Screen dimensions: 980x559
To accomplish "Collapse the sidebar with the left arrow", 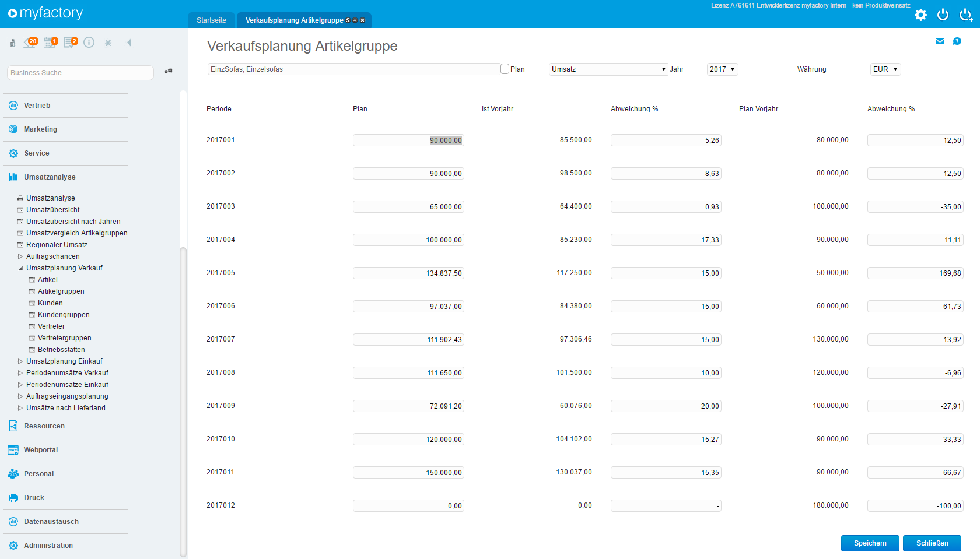I will point(129,43).
